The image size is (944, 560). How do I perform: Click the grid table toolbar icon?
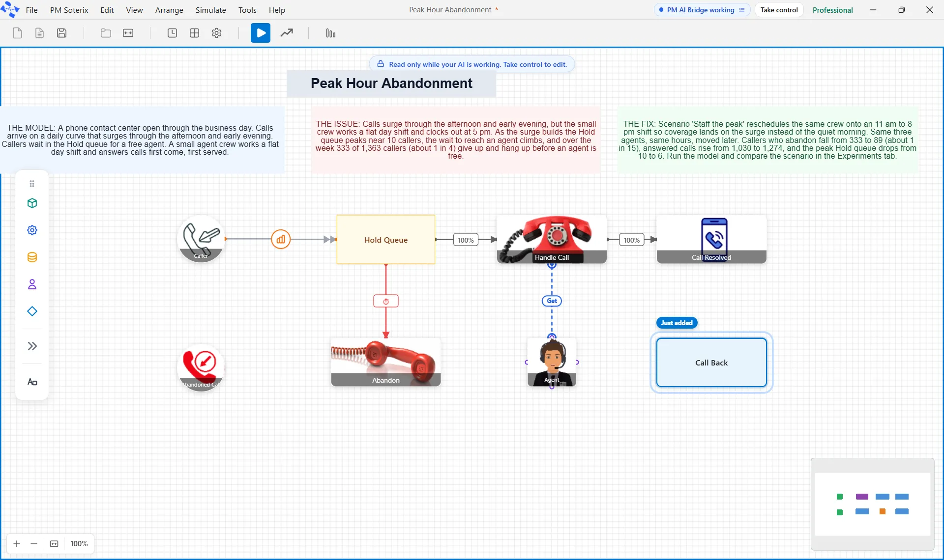[194, 33]
